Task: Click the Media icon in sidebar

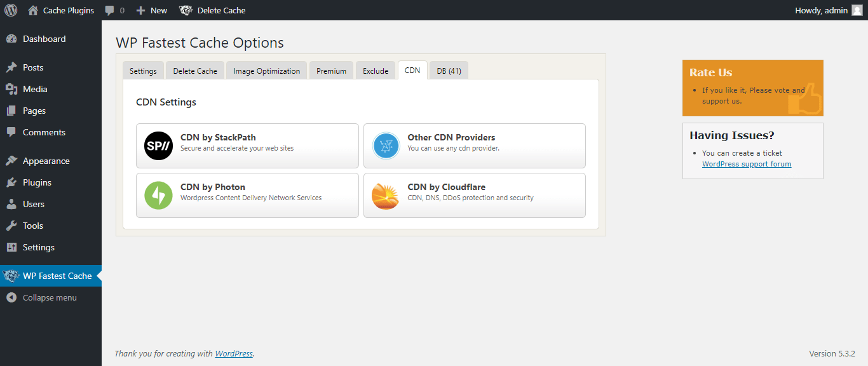Action: pos(11,89)
